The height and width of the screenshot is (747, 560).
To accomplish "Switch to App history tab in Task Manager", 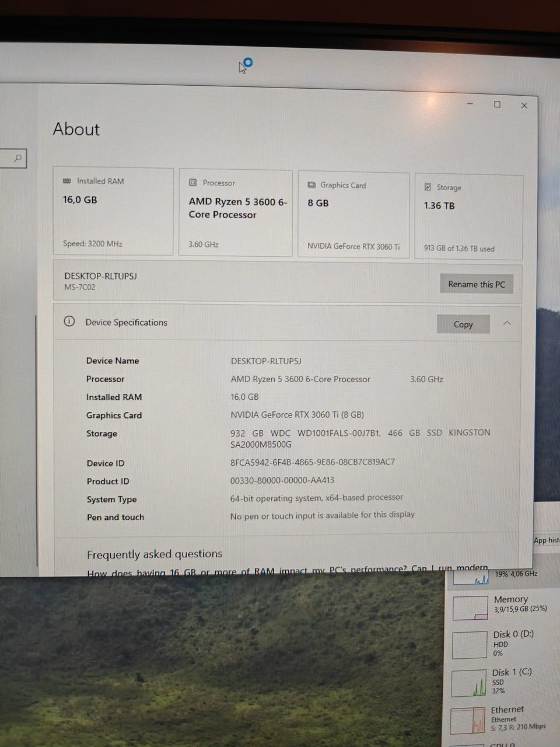I will point(547,540).
